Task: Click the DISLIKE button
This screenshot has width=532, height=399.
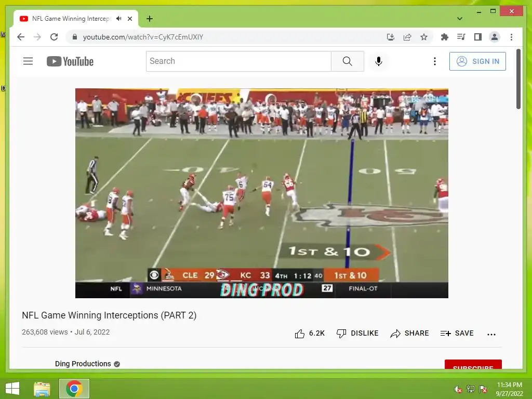Action: click(357, 334)
